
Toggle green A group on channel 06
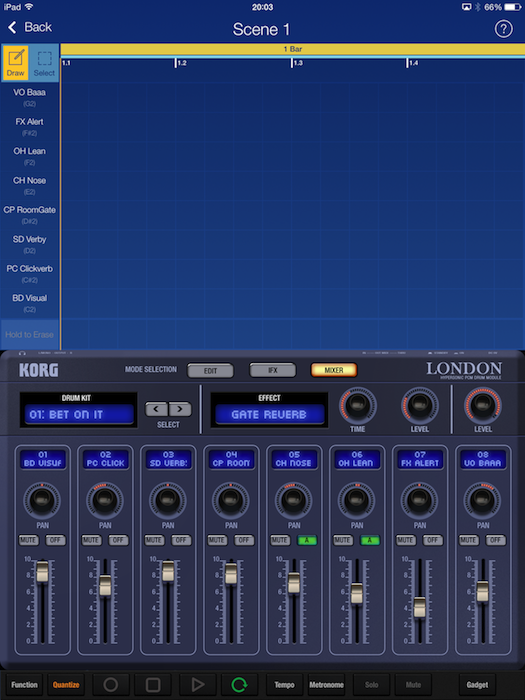coord(370,540)
